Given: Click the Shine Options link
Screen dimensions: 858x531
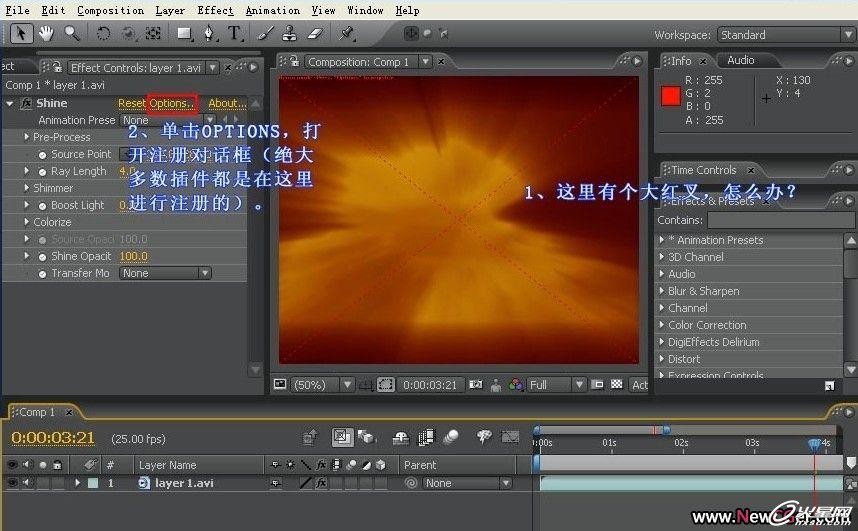Looking at the screenshot, I should coord(171,103).
